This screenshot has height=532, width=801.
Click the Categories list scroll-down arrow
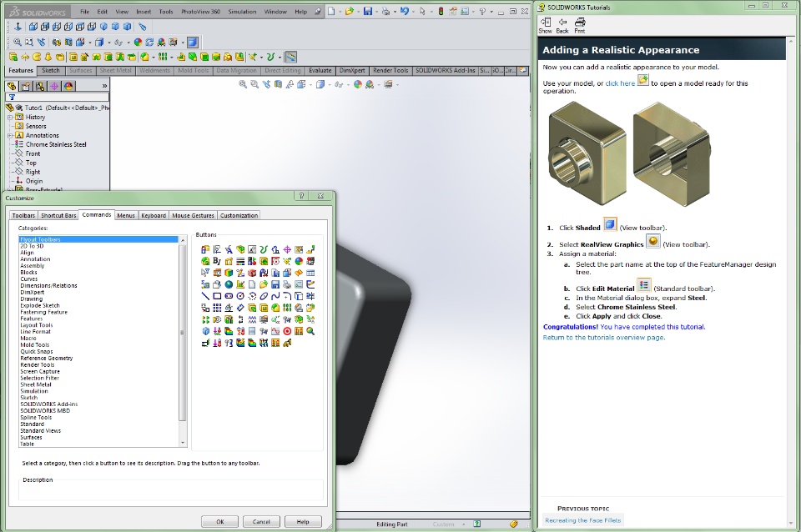183,443
